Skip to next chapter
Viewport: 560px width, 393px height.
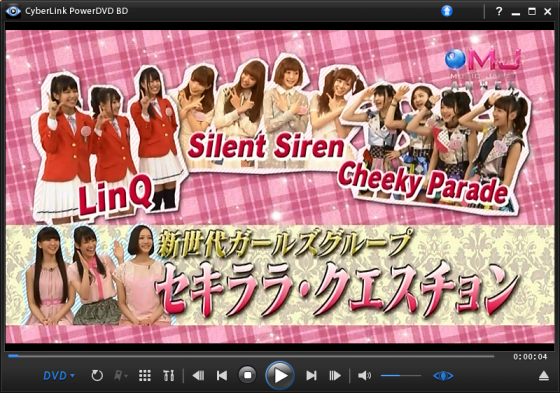[311, 375]
